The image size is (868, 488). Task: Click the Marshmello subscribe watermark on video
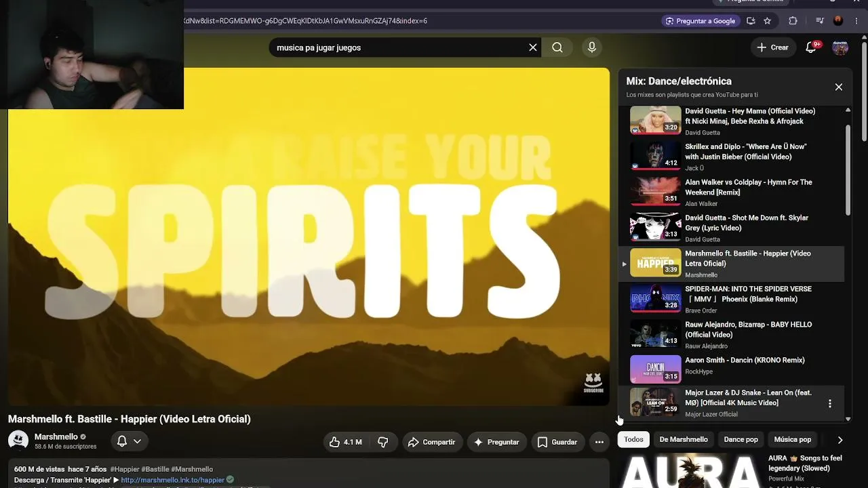tap(593, 383)
